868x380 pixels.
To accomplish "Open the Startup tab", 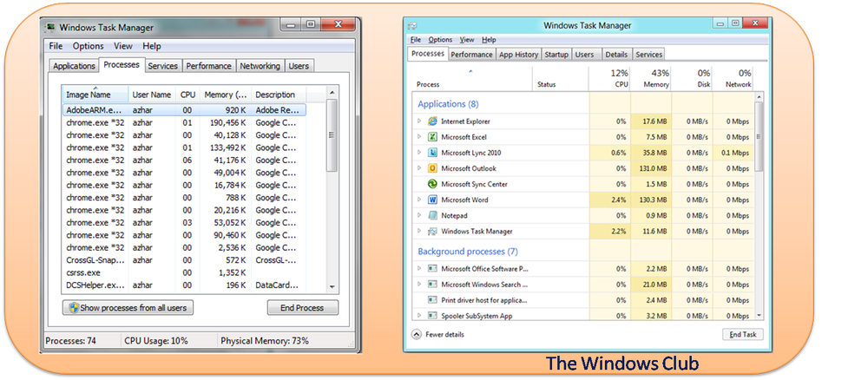I will coord(556,54).
